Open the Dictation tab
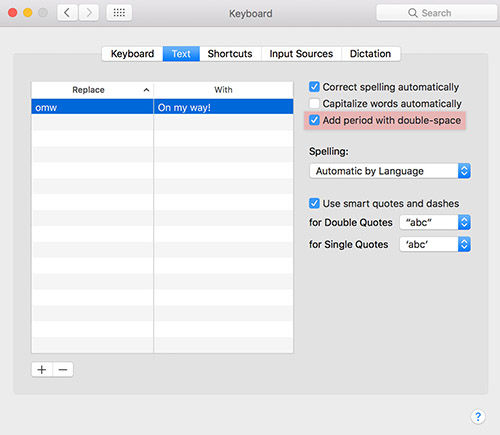500x435 pixels. [x=371, y=54]
